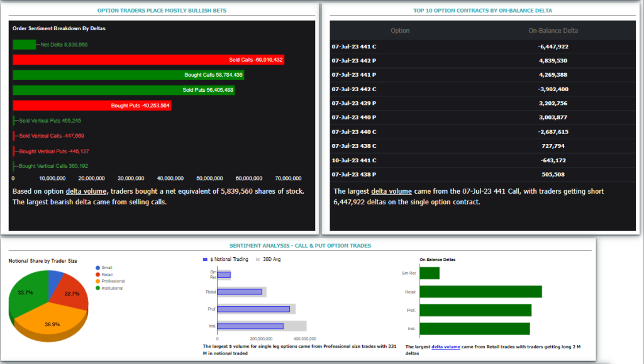Click the -6,447,922 delta value
Image resolution: width=644 pixels, height=364 pixels.
click(553, 47)
